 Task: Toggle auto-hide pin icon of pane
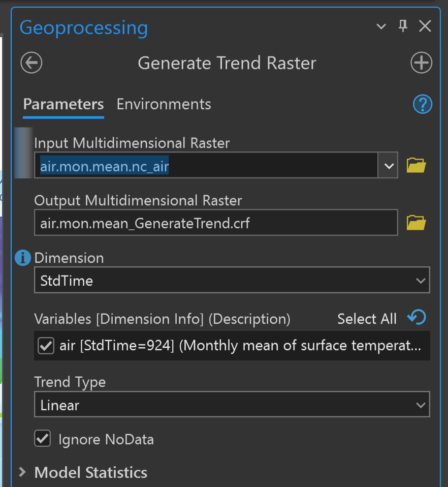(403, 26)
